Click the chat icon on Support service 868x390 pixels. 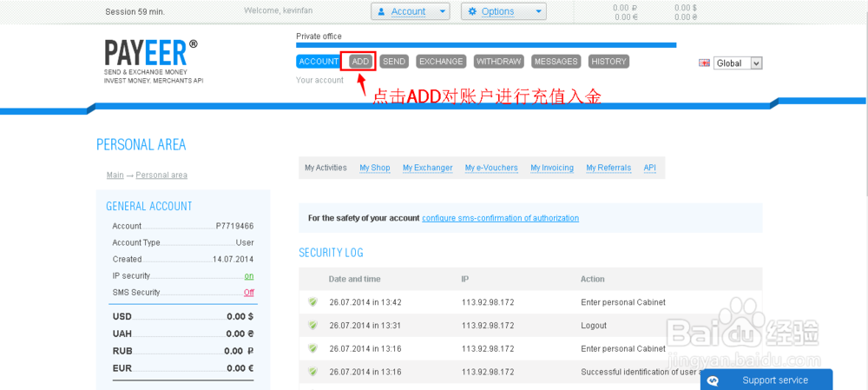pos(713,380)
